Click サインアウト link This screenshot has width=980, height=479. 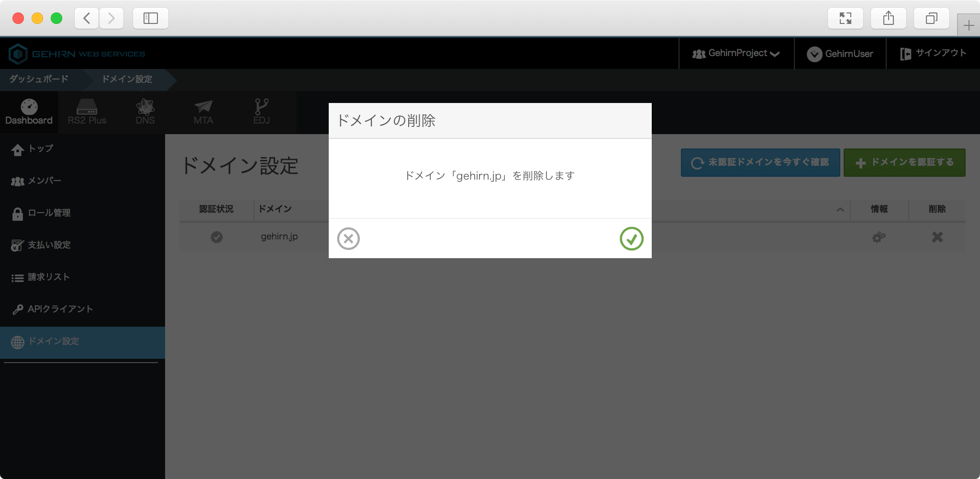click(x=933, y=54)
